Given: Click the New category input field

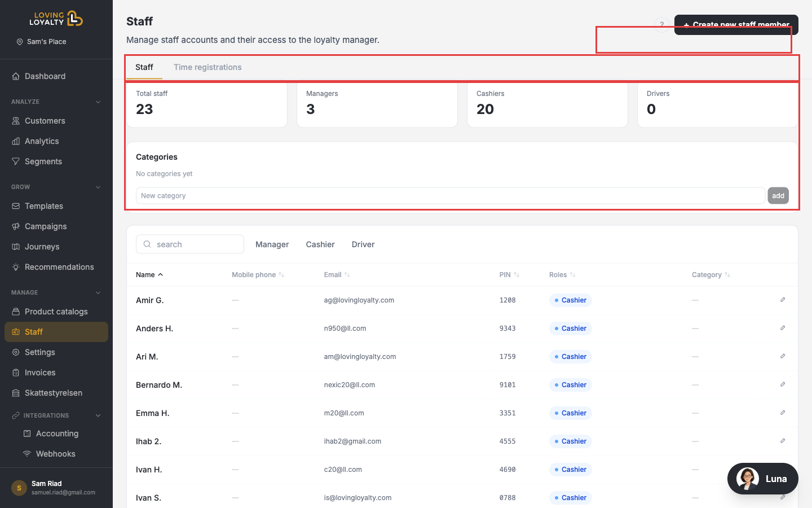Looking at the screenshot, I should pyautogui.click(x=450, y=196).
